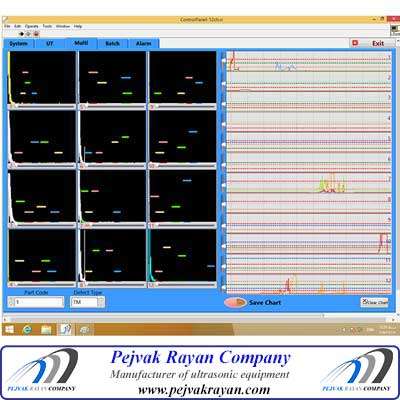Click the Clear Chart button

tap(375, 302)
